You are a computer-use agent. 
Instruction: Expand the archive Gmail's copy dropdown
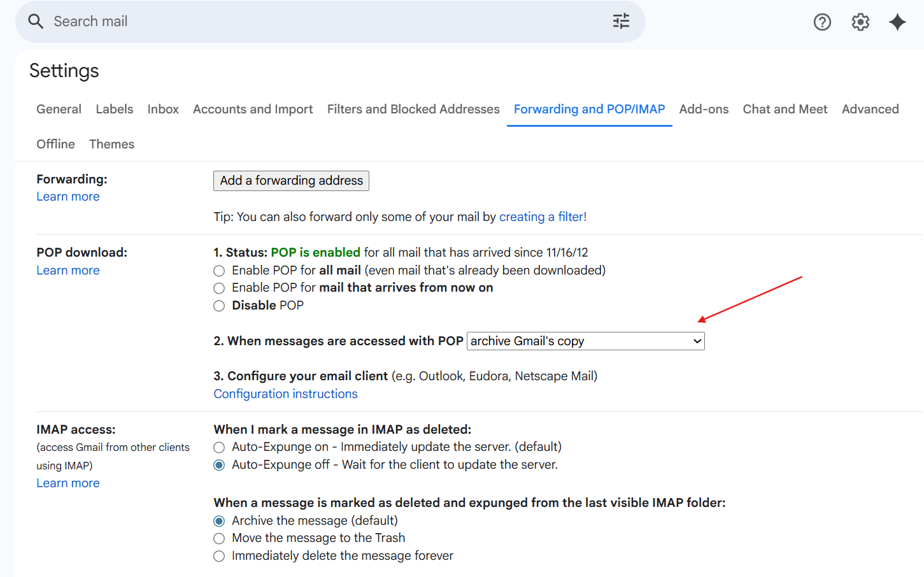585,341
